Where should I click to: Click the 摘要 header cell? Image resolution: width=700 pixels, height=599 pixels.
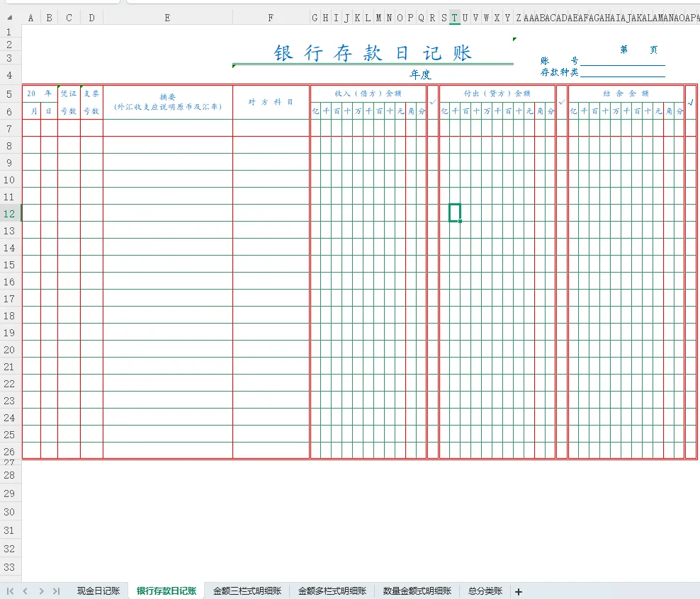(168, 102)
